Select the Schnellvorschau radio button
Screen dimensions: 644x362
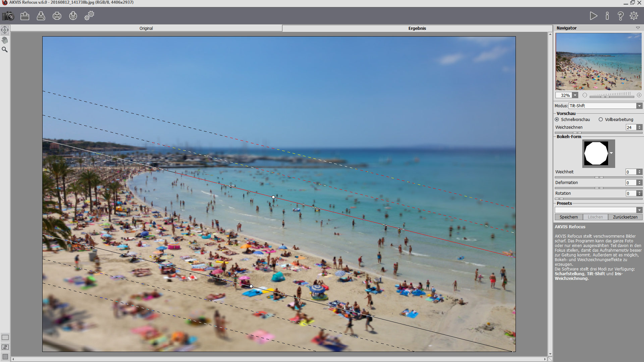[x=557, y=119]
